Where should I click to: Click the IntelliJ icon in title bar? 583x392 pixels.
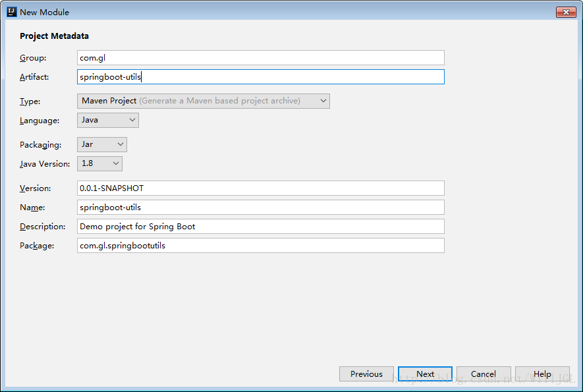11,12
